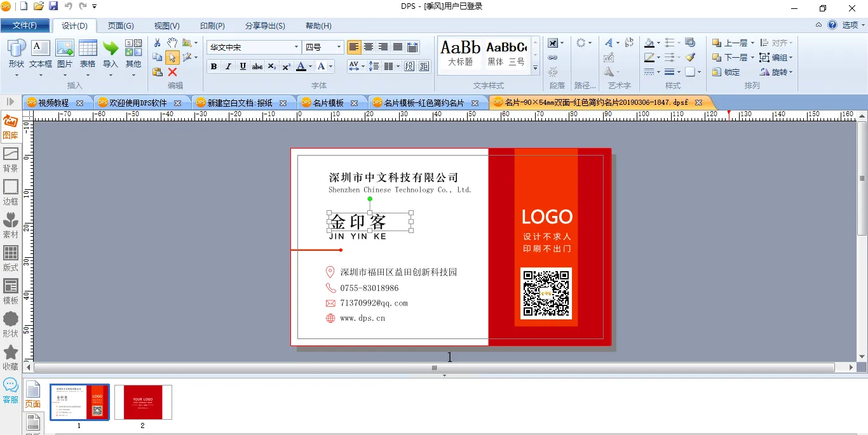Expand the 四号 font size dropdown
Screen dimensions: 868x435
click(x=339, y=47)
